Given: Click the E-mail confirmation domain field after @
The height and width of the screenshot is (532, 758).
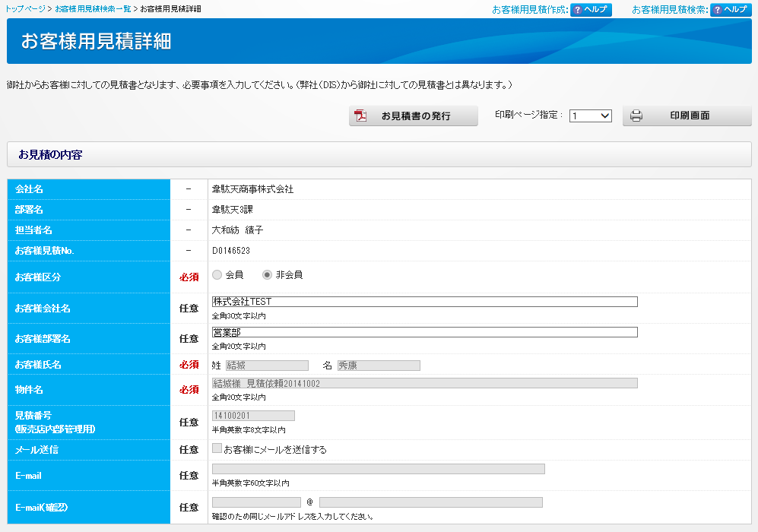Looking at the screenshot, I should click(x=430, y=502).
